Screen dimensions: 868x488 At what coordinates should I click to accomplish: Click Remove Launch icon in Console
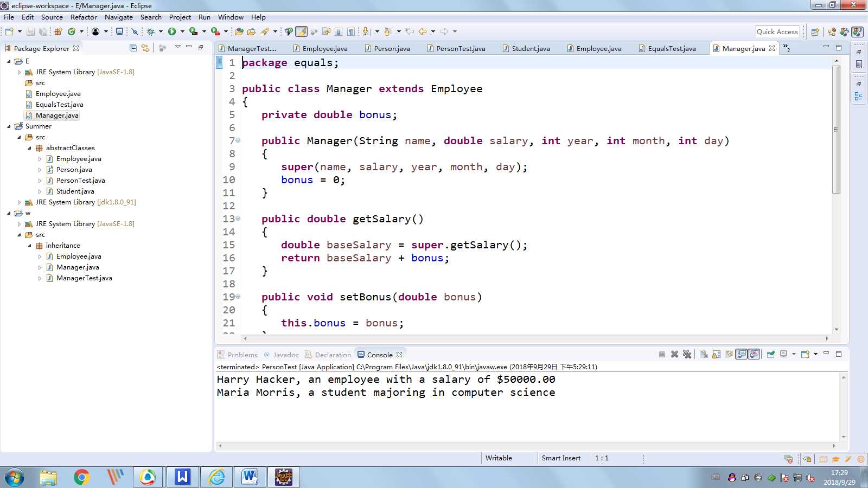[674, 354]
